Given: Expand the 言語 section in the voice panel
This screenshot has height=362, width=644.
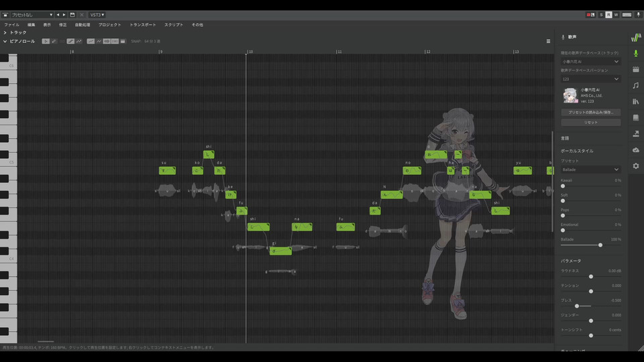Looking at the screenshot, I should 565,138.
